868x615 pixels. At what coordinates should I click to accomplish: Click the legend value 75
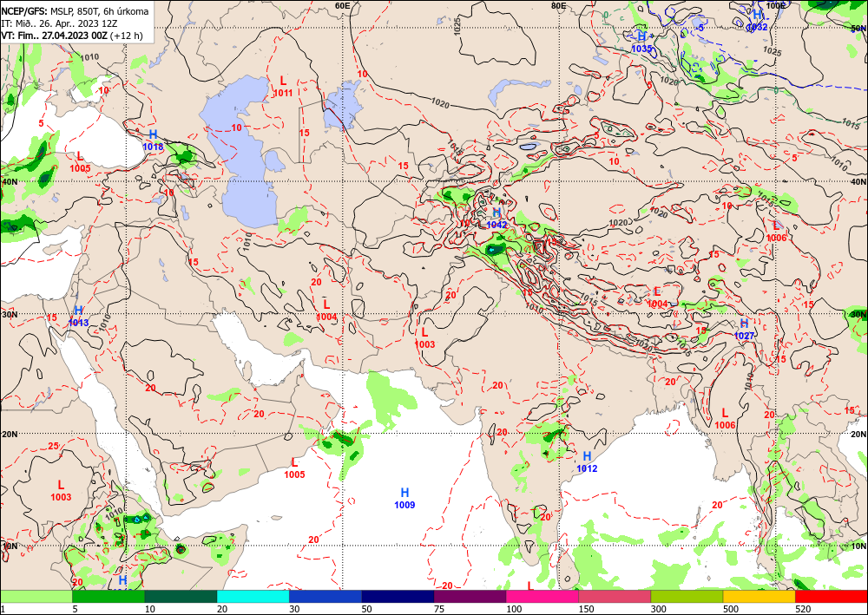click(x=439, y=609)
